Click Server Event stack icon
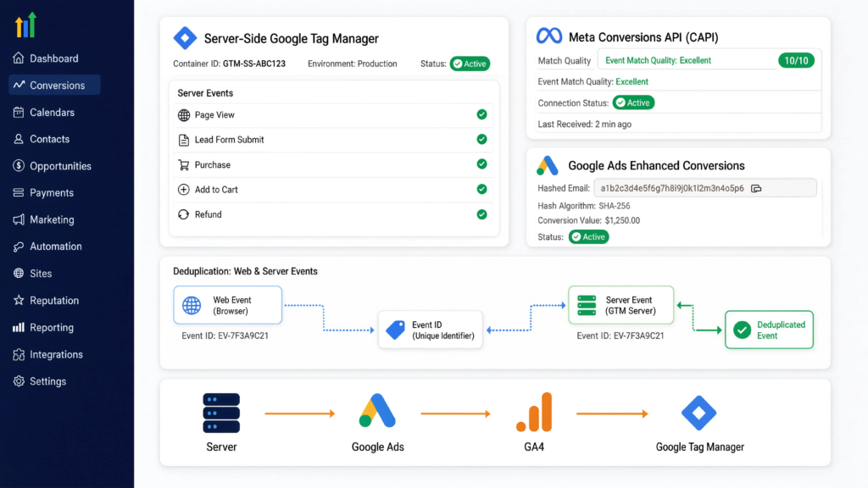868x488 pixels. coord(587,305)
